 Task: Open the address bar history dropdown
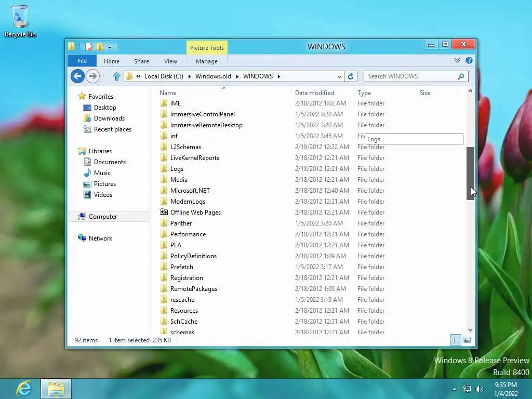click(339, 76)
